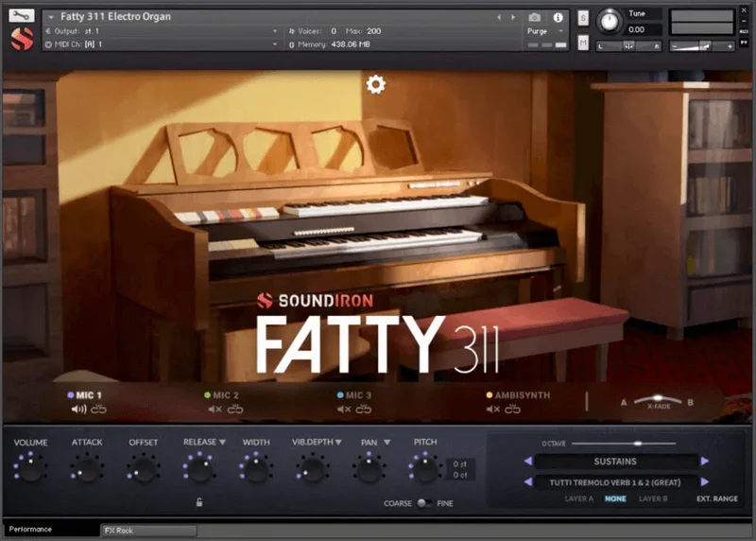
Task: Open the wrench instrument edit tool
Action: (x=21, y=16)
